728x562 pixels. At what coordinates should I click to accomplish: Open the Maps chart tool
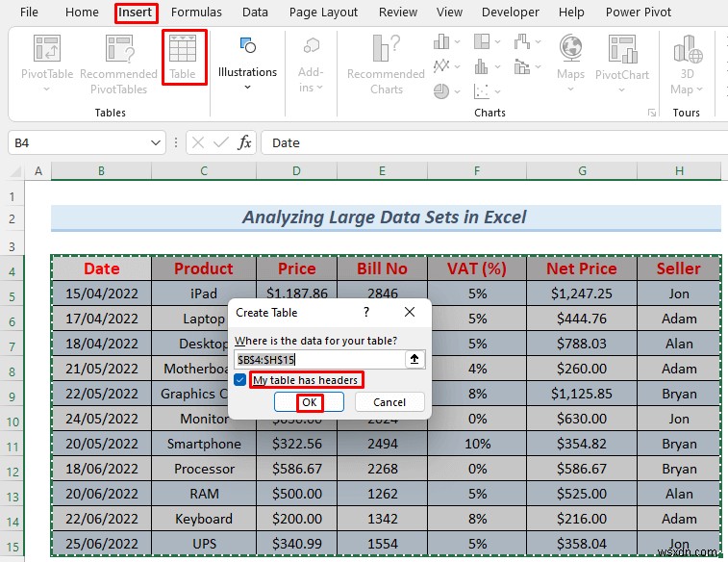(570, 62)
